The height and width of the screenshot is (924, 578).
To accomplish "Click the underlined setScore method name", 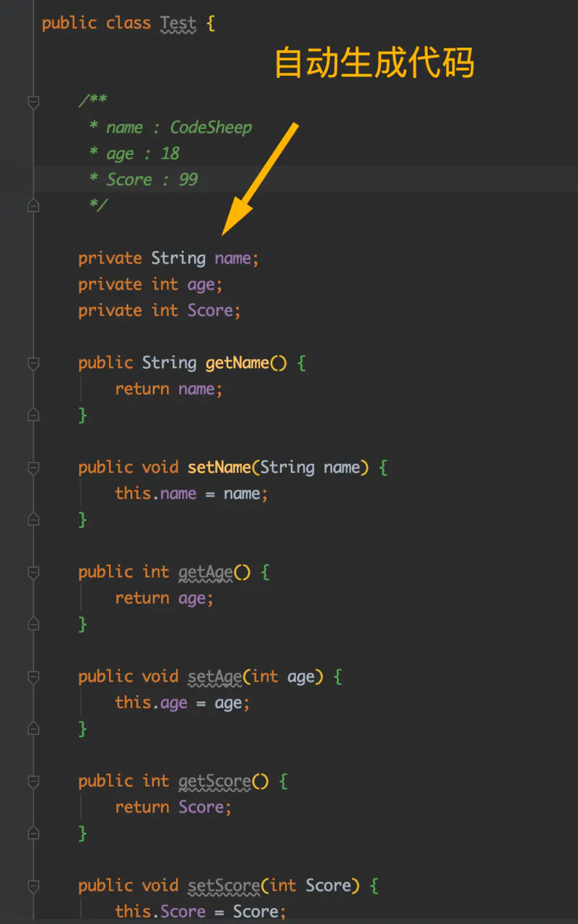I will click(x=223, y=886).
